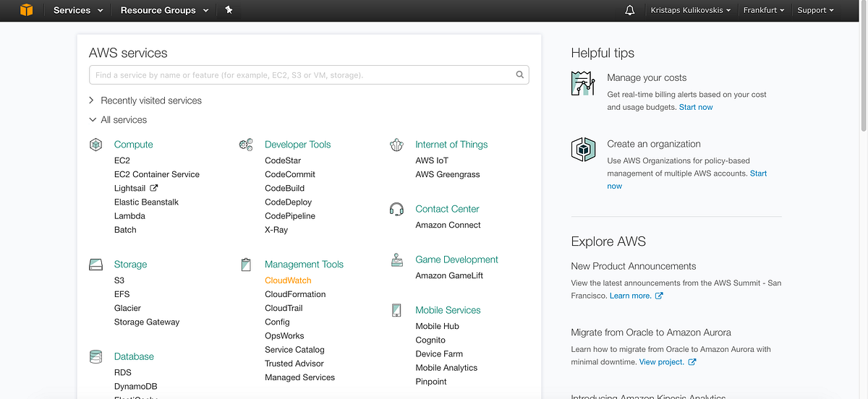
Task: Click external link icon after View project
Action: pos(692,362)
